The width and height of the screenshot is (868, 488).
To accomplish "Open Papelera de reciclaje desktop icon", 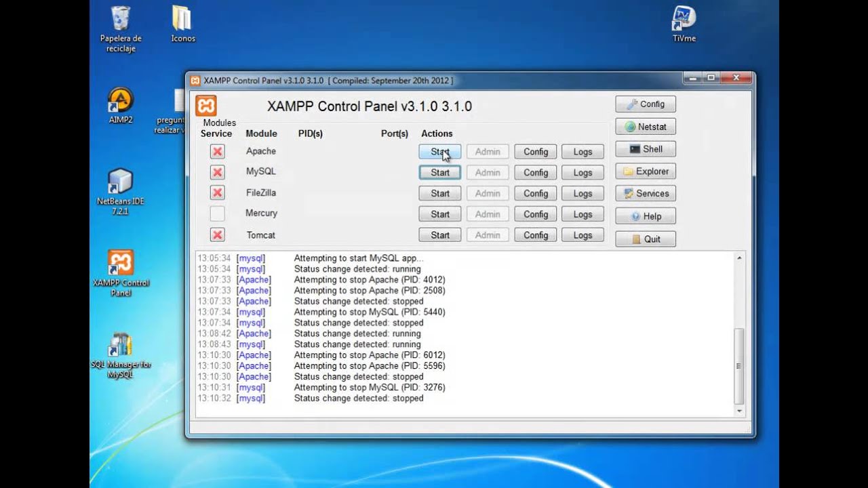I will coord(121,29).
